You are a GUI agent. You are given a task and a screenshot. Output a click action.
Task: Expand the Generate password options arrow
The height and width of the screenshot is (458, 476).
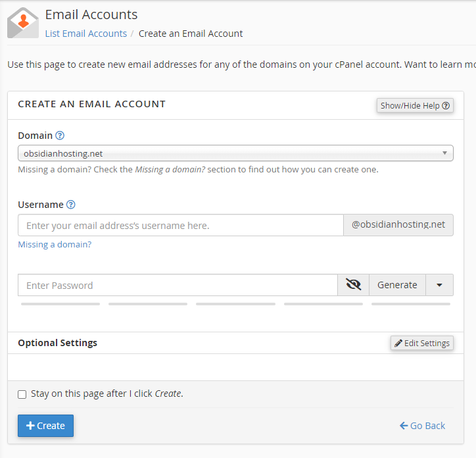click(440, 285)
